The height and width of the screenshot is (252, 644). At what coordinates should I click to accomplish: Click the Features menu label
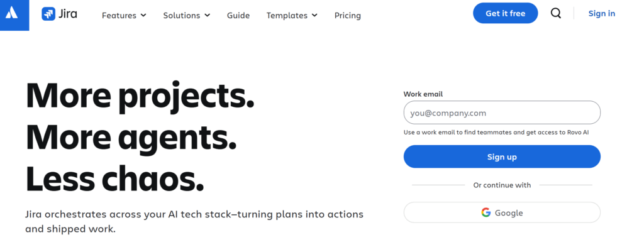(119, 16)
